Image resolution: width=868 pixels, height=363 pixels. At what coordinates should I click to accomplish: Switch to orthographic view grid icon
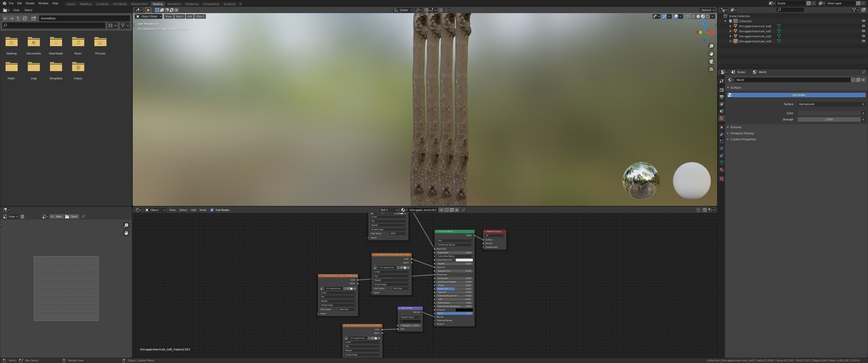coord(711,69)
